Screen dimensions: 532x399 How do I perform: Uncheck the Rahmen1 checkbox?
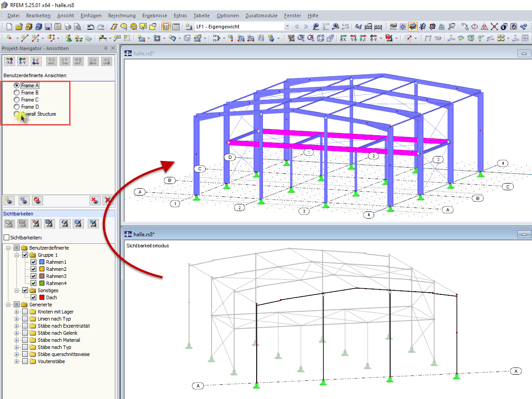[x=33, y=262]
